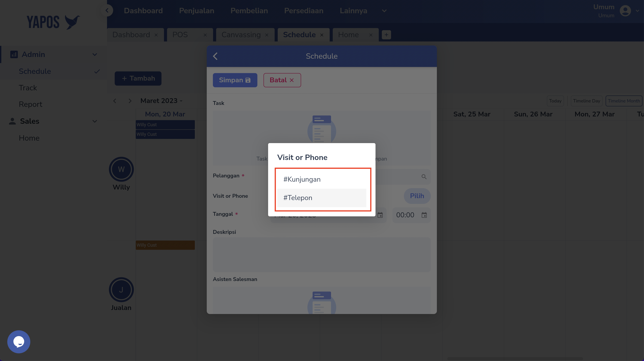Collapse the sidebar with the arrow button
The height and width of the screenshot is (361, 644).
pos(107,11)
